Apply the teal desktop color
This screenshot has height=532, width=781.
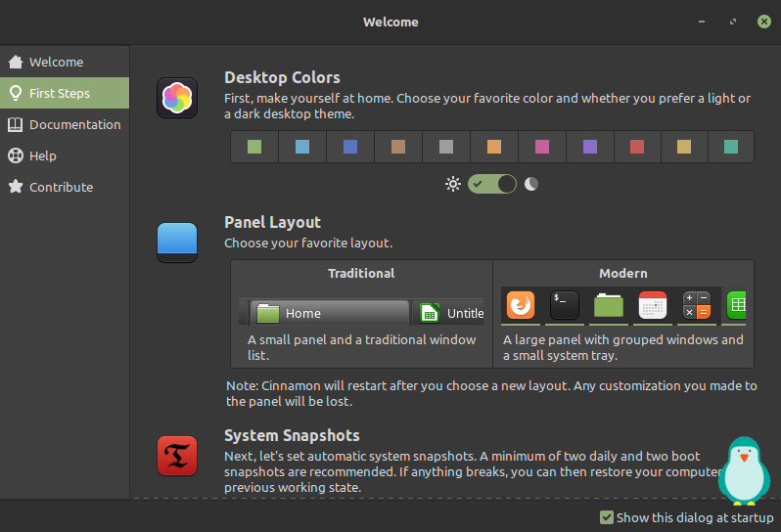[731, 147]
